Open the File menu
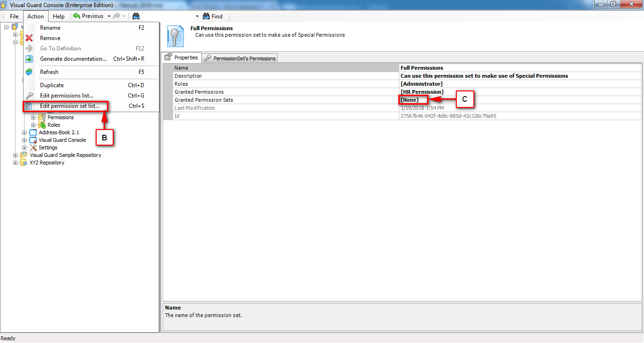Screen dimensions: 644x343 point(14,16)
